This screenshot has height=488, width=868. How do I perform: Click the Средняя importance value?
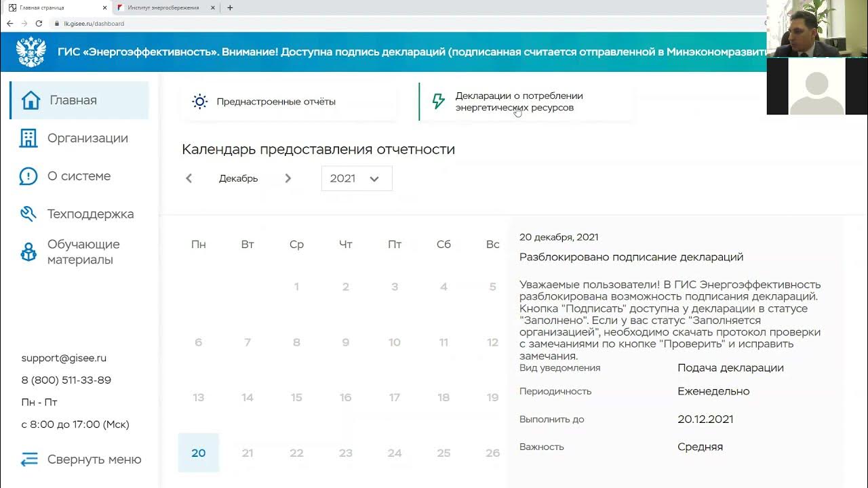pos(700,447)
